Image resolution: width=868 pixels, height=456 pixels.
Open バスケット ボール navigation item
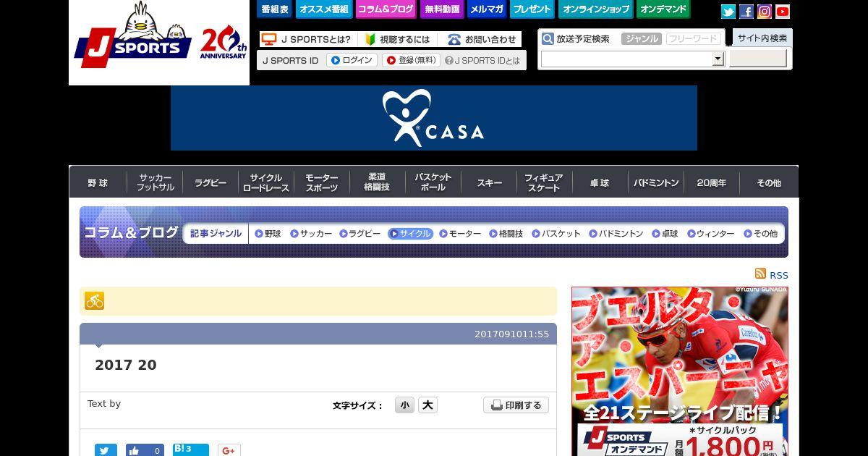[x=433, y=183]
